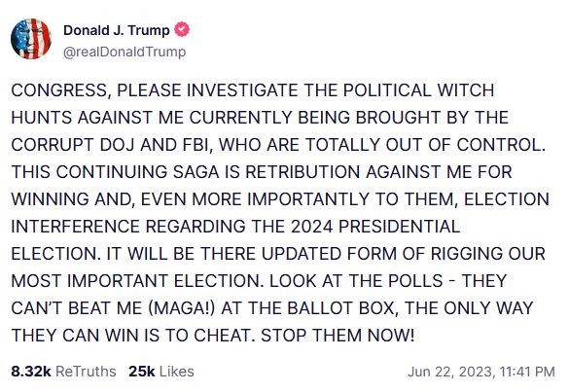569x392 pixels.
Task: Click the 2024 PRESIDENTIAL text
Action: [x=375, y=227]
